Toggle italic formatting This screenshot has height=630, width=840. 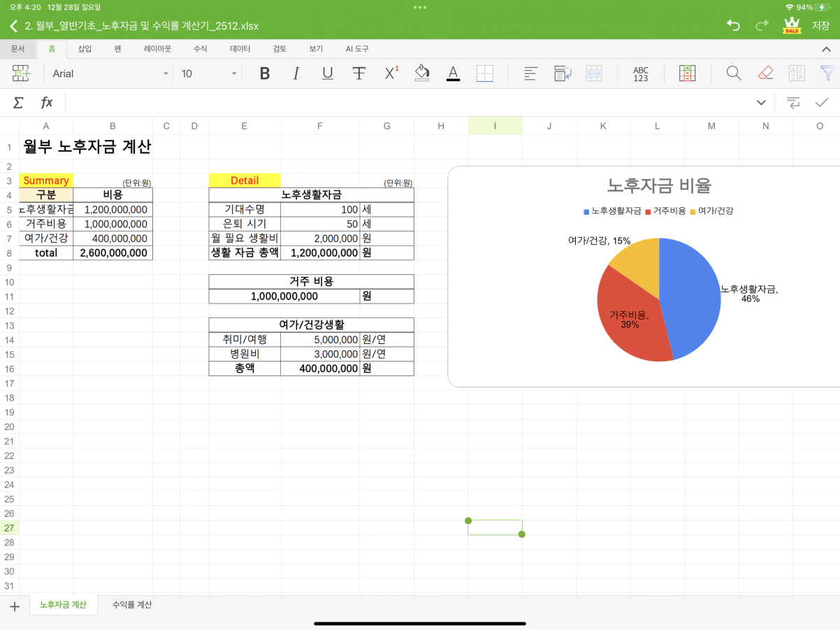tap(296, 73)
